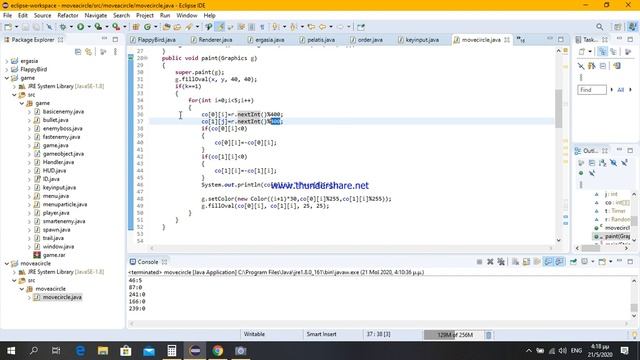The height and width of the screenshot is (360, 640).
Task: Select Handler.java in Package Explorer
Action: [58, 162]
